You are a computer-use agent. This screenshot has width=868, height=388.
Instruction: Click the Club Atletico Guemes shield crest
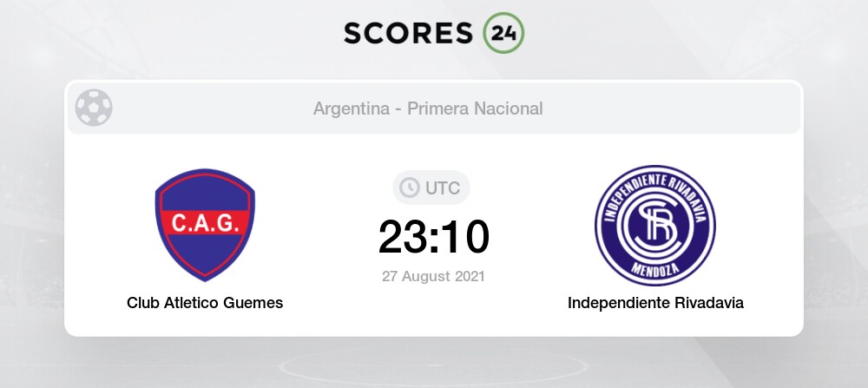(x=205, y=226)
